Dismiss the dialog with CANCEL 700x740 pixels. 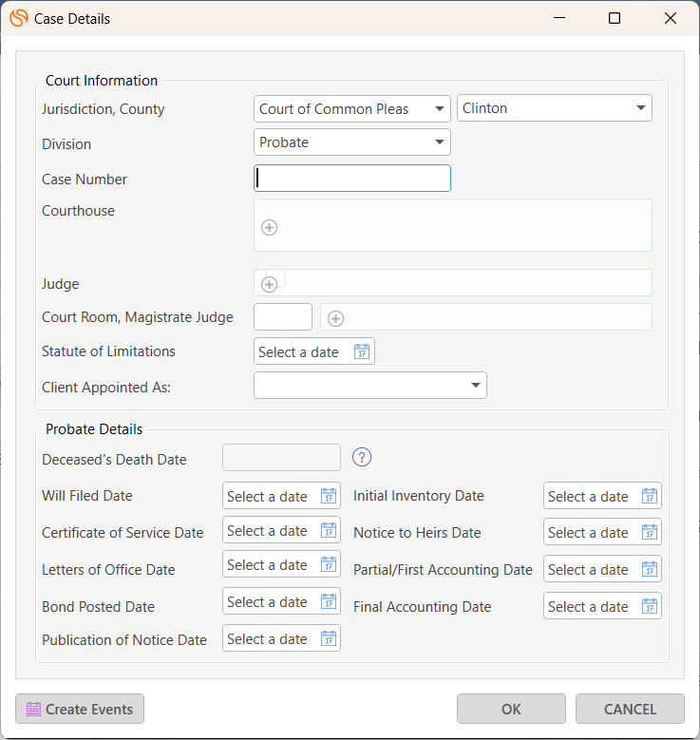(630, 709)
